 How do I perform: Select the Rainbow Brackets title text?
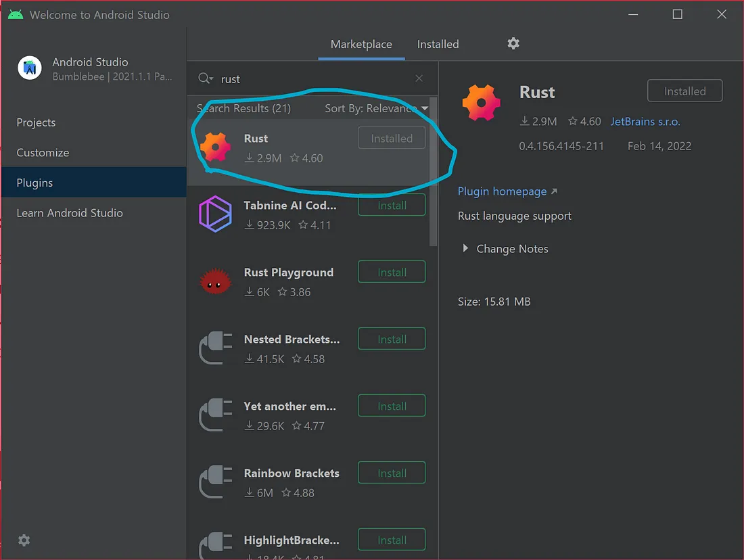(x=292, y=473)
